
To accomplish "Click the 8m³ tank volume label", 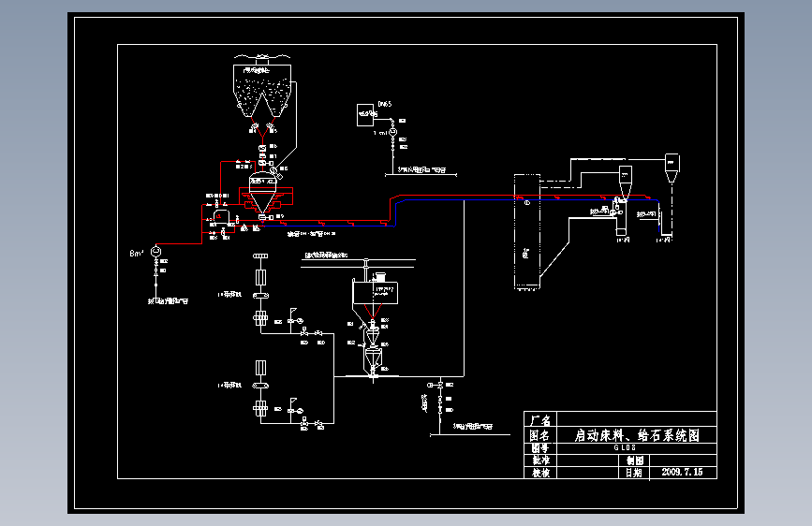I will coord(137,253).
